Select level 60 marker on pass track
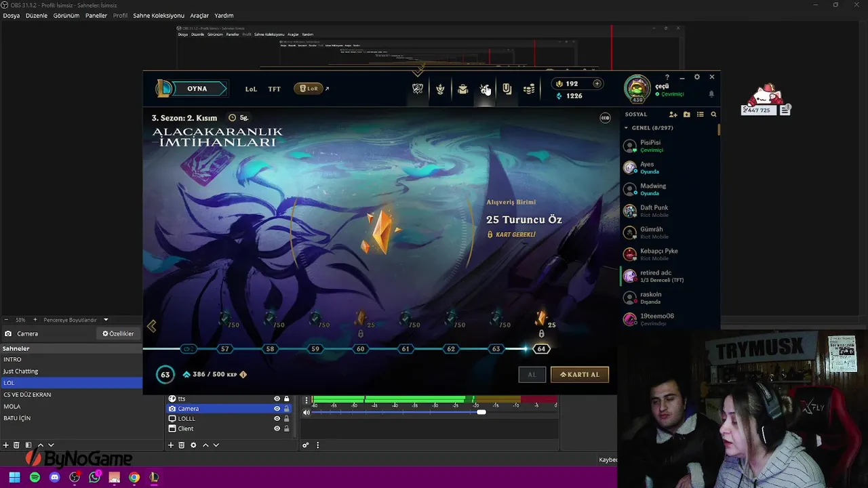The image size is (868, 488). click(360, 349)
